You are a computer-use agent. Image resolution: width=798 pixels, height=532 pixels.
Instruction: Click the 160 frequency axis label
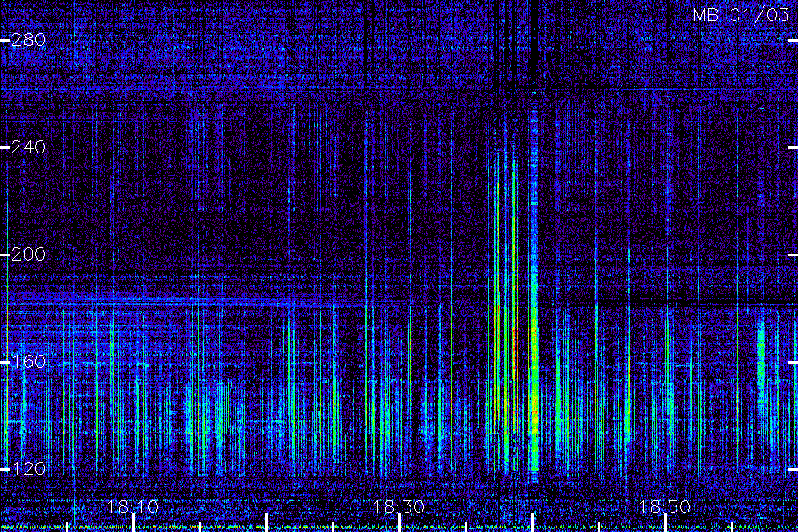[x=28, y=362]
